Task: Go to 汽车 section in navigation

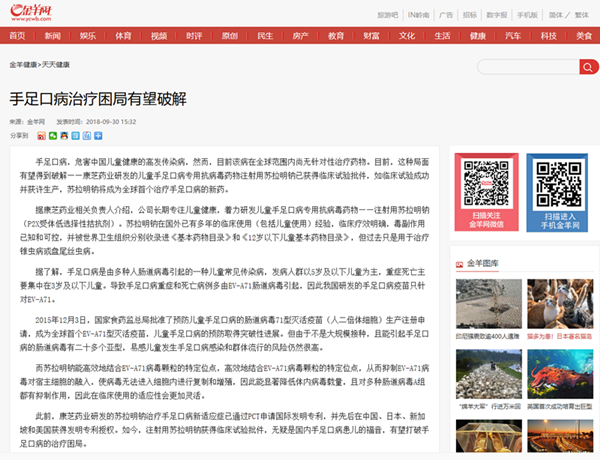Action: click(513, 35)
